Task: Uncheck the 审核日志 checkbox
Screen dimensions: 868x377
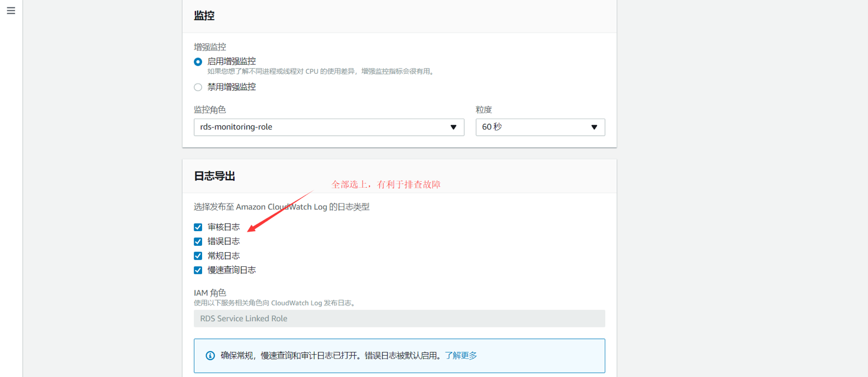Action: 198,227
